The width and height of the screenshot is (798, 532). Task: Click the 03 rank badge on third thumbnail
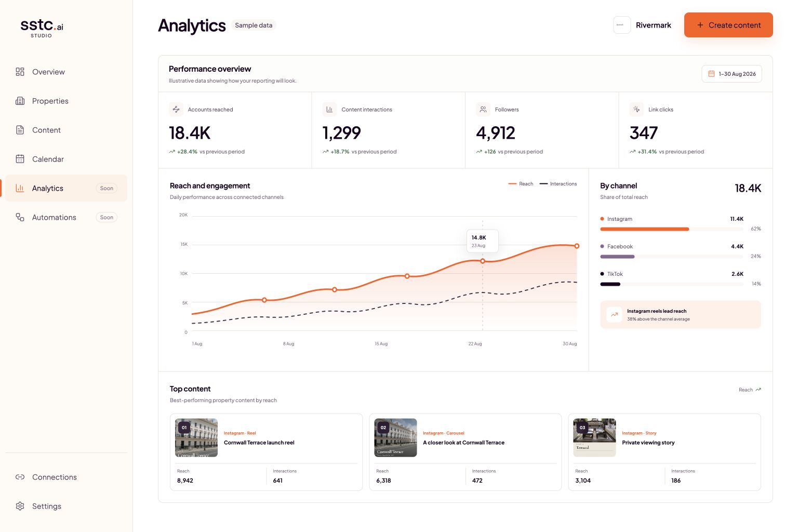582,428
